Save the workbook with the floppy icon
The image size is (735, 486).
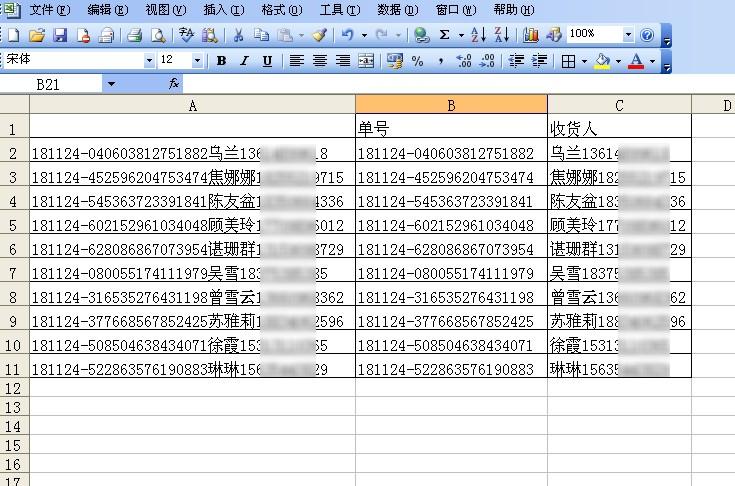(x=60, y=35)
